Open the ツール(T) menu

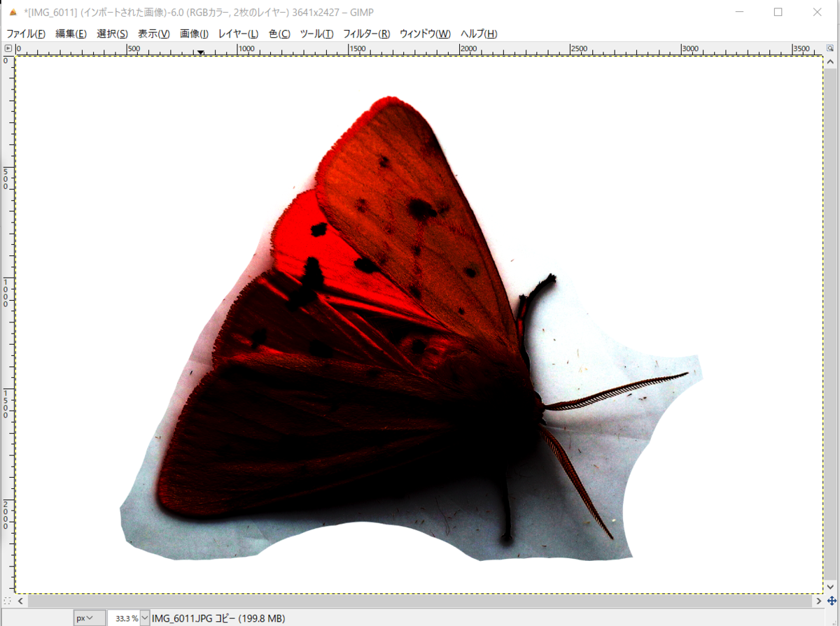point(316,34)
